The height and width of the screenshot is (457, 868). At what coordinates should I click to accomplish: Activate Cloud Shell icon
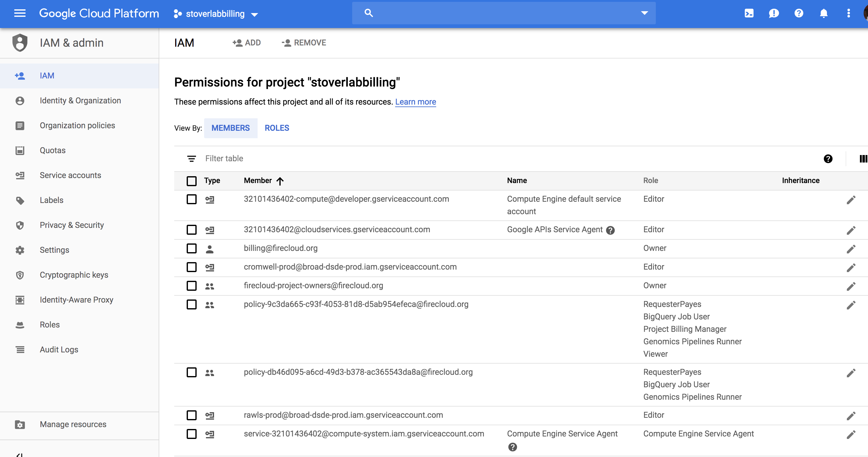click(x=749, y=13)
